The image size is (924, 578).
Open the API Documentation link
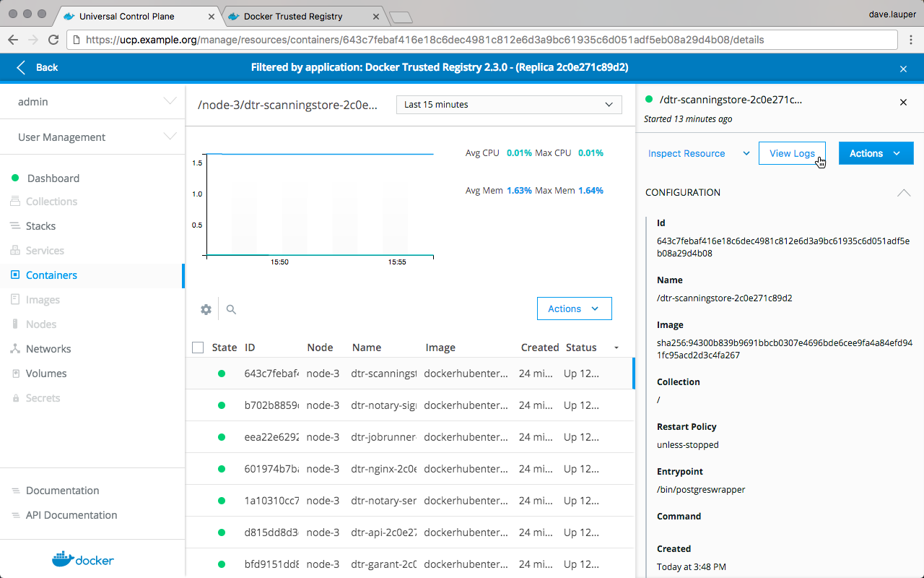[x=71, y=515]
